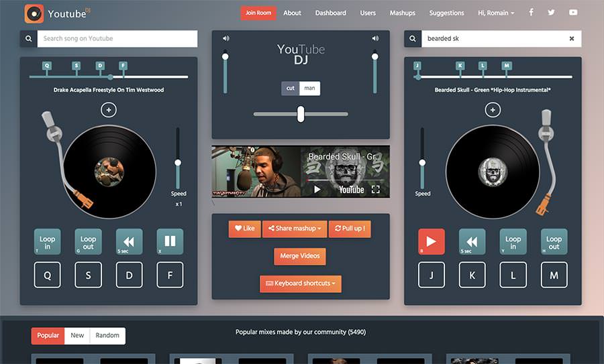Rewind right deck by 5 sec
Image resolution: width=604 pixels, height=364 pixels.
[x=472, y=241]
